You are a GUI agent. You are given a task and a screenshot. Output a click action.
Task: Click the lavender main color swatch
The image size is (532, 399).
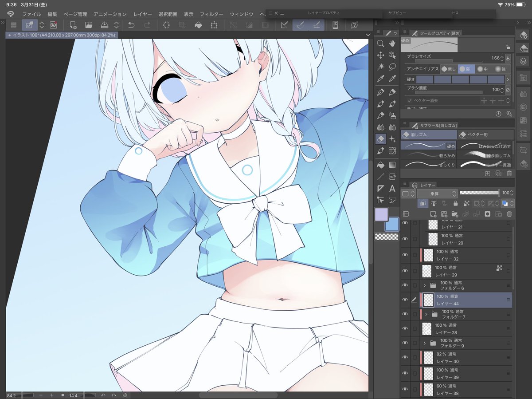coord(381,215)
